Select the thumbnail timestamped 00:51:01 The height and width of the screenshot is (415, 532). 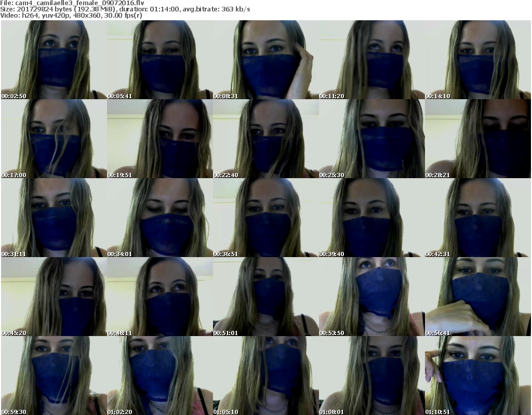pos(265,297)
